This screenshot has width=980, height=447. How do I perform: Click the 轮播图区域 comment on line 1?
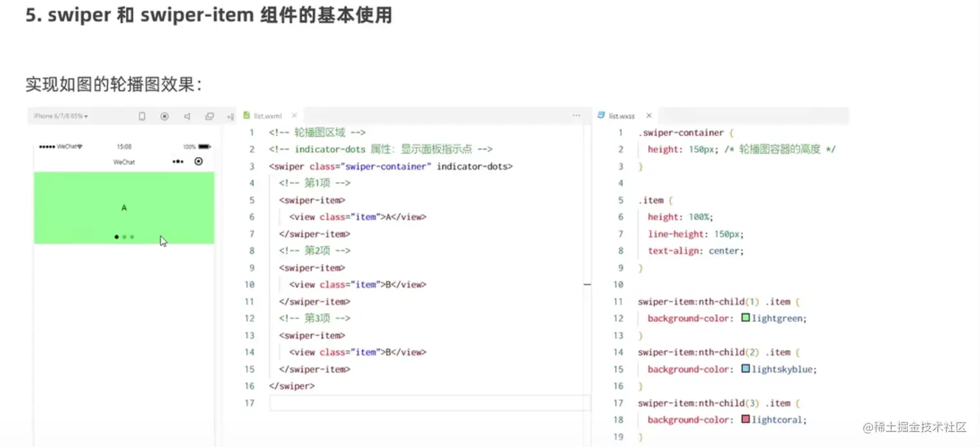tap(317, 133)
